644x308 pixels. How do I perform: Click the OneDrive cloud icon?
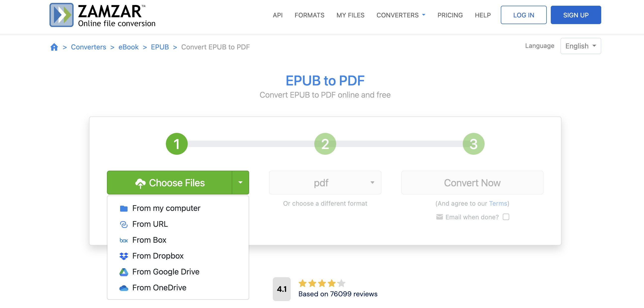tap(124, 288)
